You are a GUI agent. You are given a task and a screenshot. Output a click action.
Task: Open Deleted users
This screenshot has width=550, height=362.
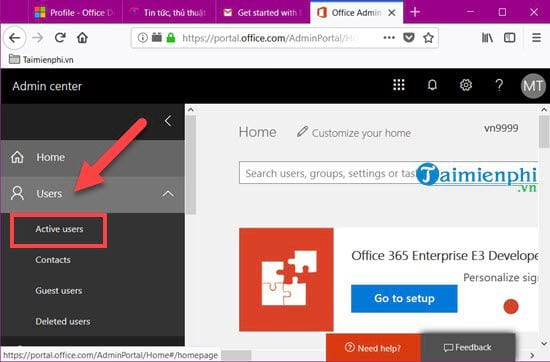(63, 322)
